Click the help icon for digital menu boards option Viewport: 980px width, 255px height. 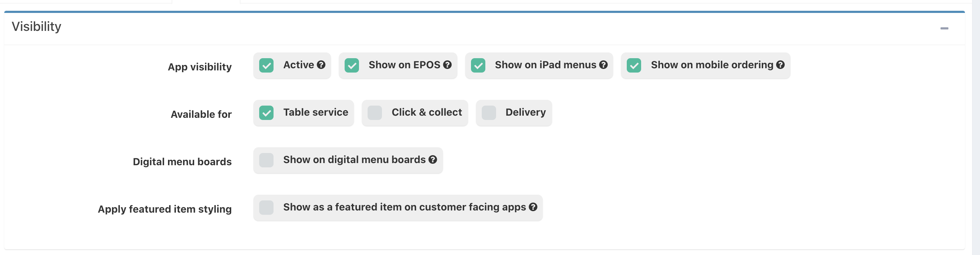click(433, 160)
